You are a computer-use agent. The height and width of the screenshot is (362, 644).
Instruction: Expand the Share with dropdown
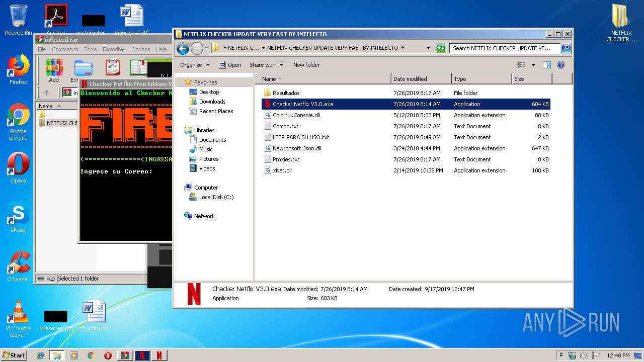(x=267, y=65)
